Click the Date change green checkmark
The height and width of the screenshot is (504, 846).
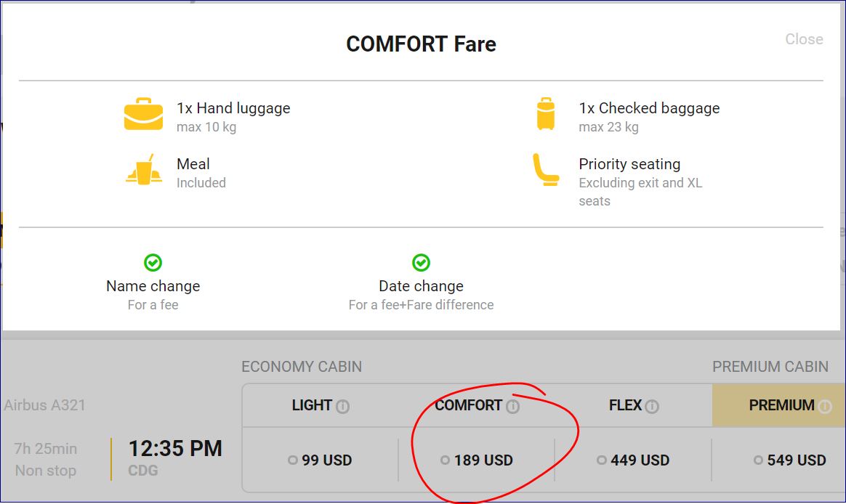point(421,263)
